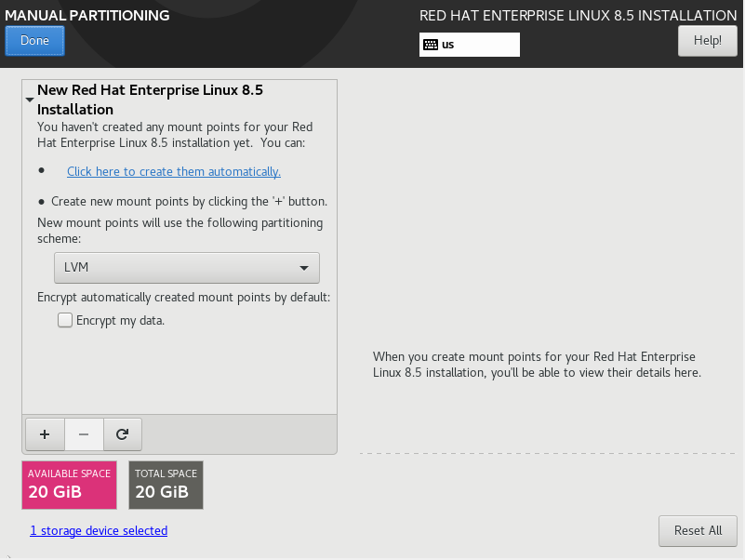Click the Total Space 20 GiB box
Viewport: 745px width, 560px height.
pyautogui.click(x=166, y=485)
